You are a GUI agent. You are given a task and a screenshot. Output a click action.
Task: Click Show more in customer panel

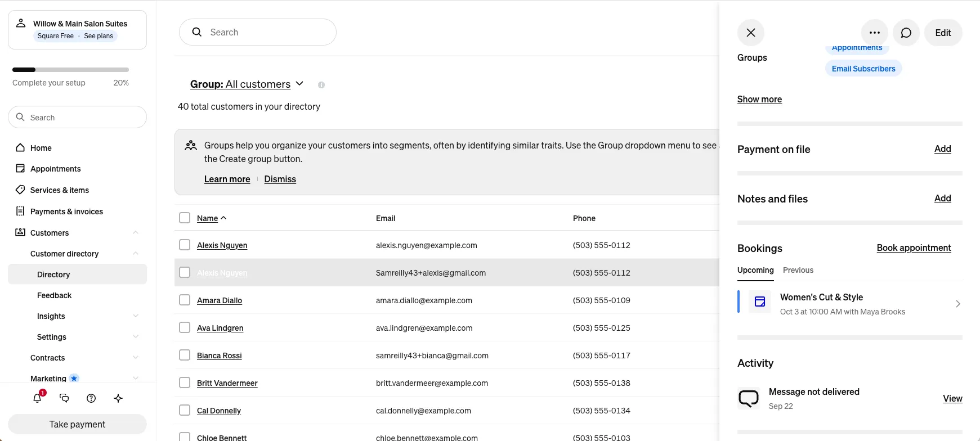click(759, 99)
